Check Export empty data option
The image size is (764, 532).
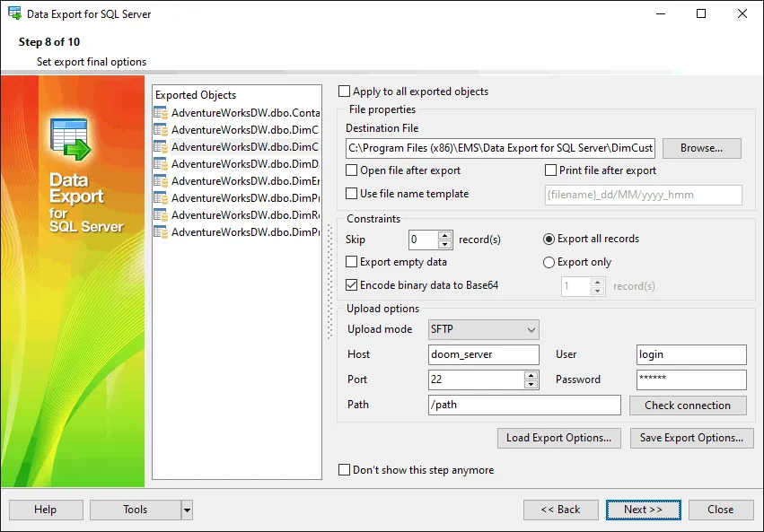pyautogui.click(x=351, y=262)
